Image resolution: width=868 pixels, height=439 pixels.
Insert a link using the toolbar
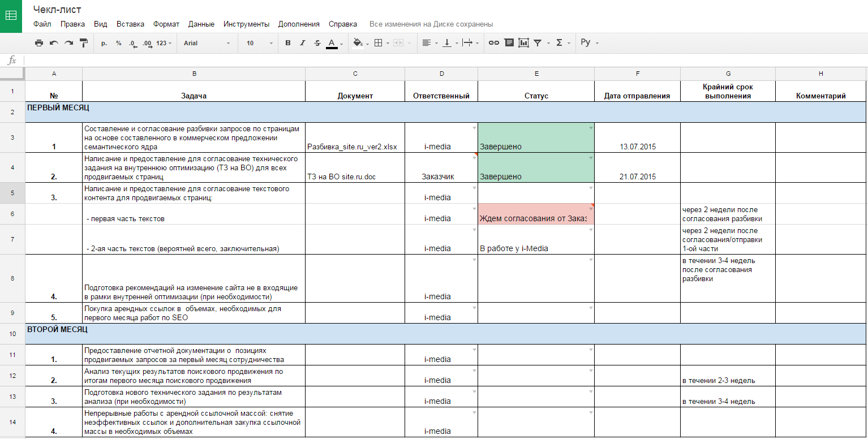pyautogui.click(x=494, y=43)
